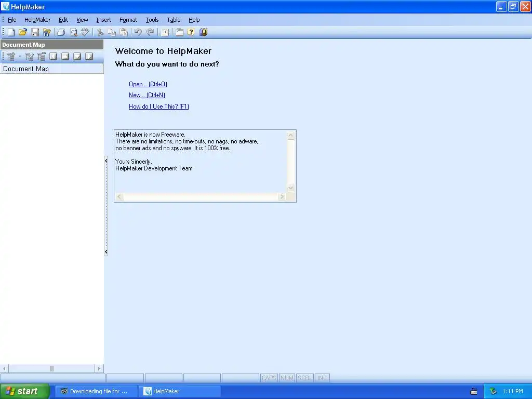Click the New... (Ctrl+N) link
The height and width of the screenshot is (399, 532).
click(147, 95)
